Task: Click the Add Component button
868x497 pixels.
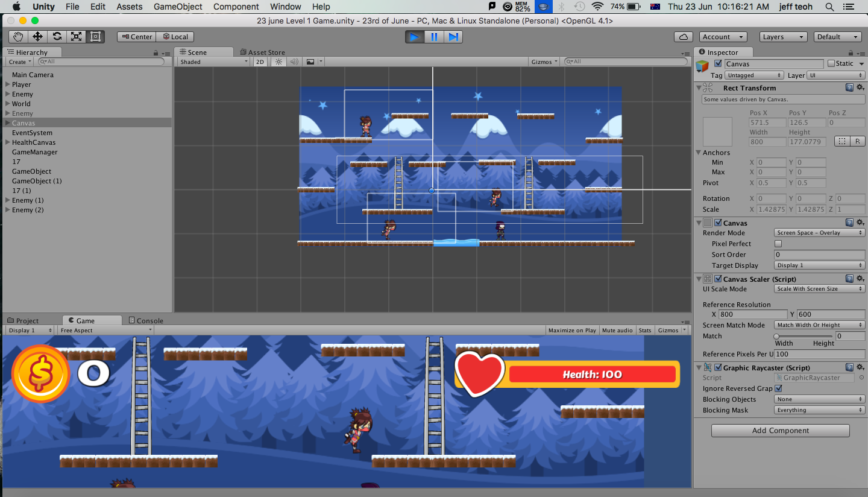Action: tap(781, 431)
